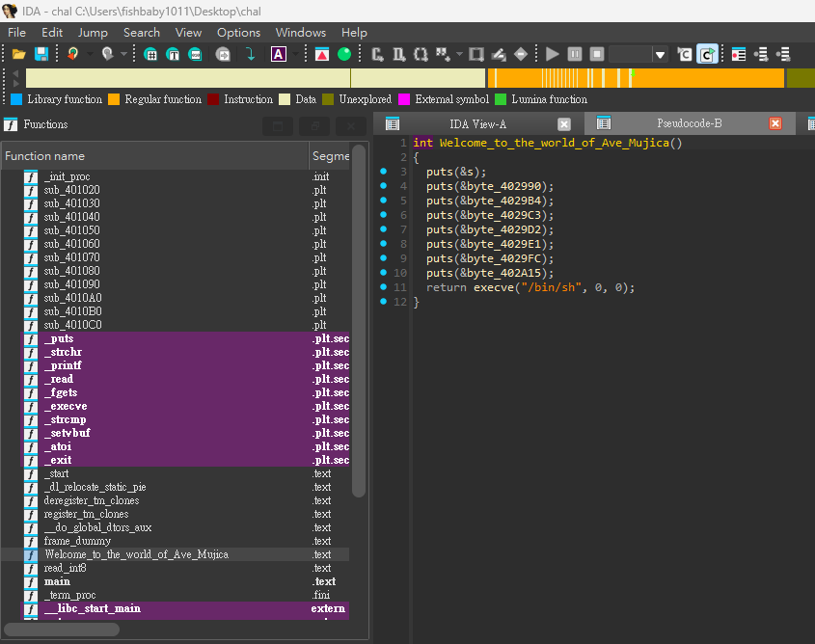The image size is (815, 644).
Task: Toggle breakpoint dot on line 3
Action: [384, 171]
